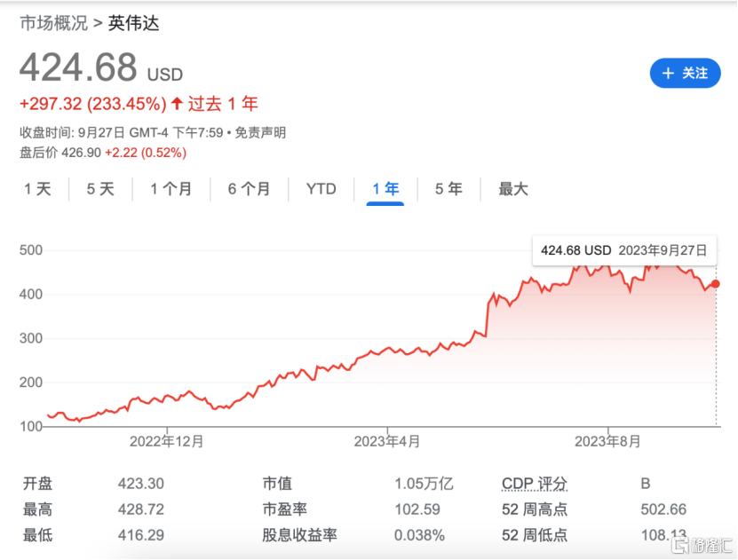Click the 盘后价 426.90 after-hours price
Viewport: 738px width, 560px height.
[60, 153]
